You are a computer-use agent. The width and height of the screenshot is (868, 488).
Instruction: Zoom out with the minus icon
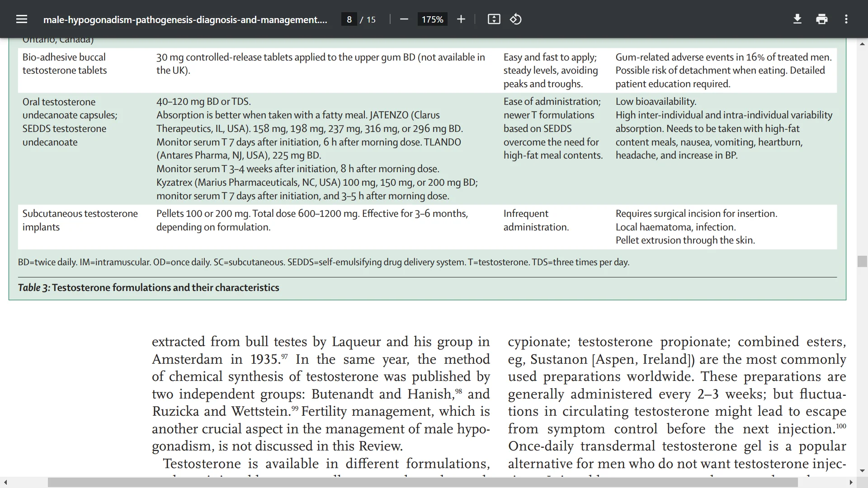coord(404,19)
